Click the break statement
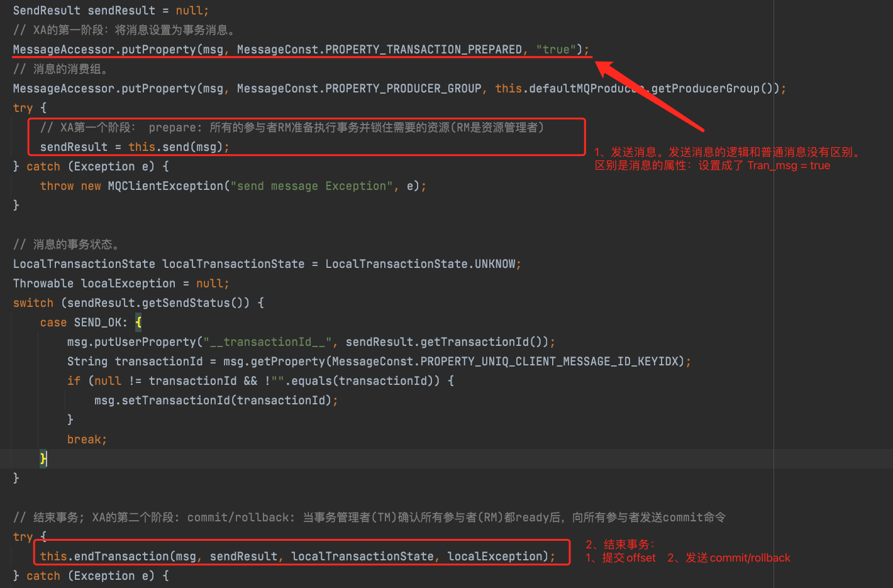Image resolution: width=893 pixels, height=588 pixels. [x=86, y=440]
